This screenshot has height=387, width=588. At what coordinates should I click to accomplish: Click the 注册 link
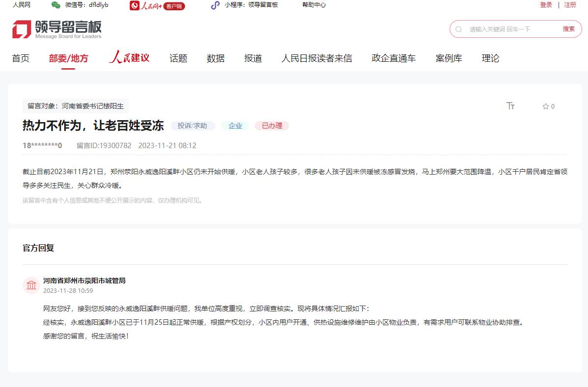570,5
